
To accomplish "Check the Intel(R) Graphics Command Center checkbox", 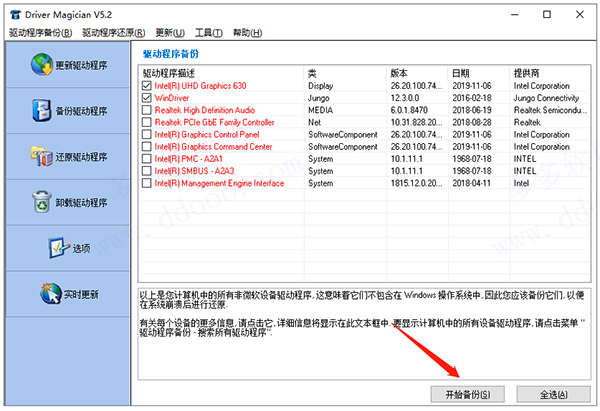I will pyautogui.click(x=147, y=146).
